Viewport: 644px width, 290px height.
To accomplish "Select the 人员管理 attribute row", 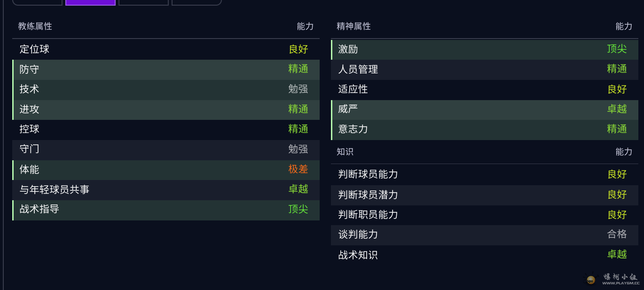I will (485, 70).
